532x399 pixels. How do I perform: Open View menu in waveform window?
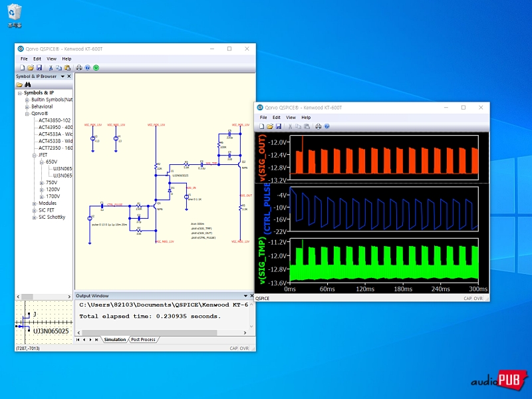291,118
